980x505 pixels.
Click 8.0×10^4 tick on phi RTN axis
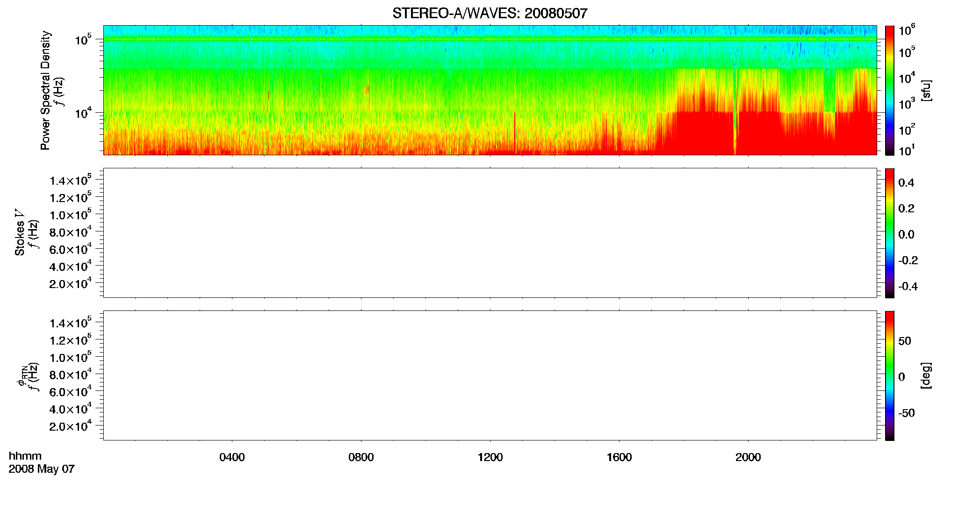[x=71, y=375]
